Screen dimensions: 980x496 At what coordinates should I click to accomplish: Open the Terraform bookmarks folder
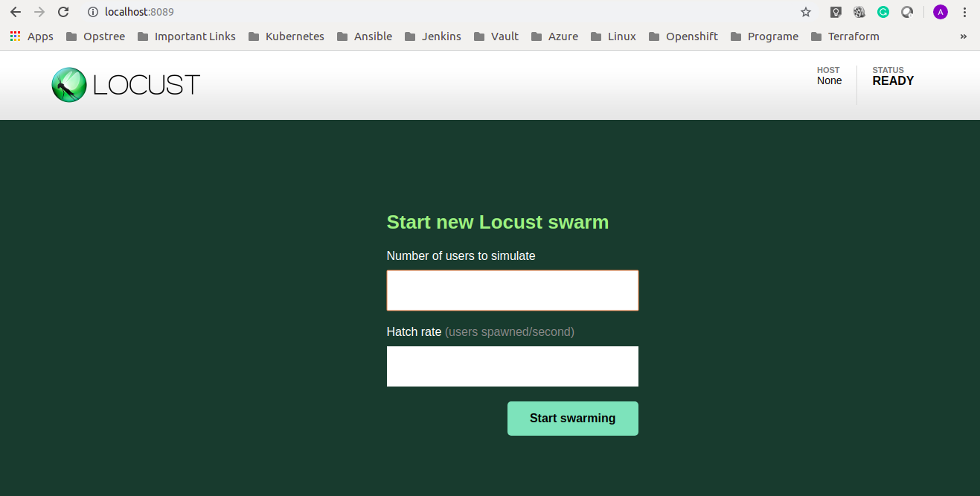[x=845, y=36]
